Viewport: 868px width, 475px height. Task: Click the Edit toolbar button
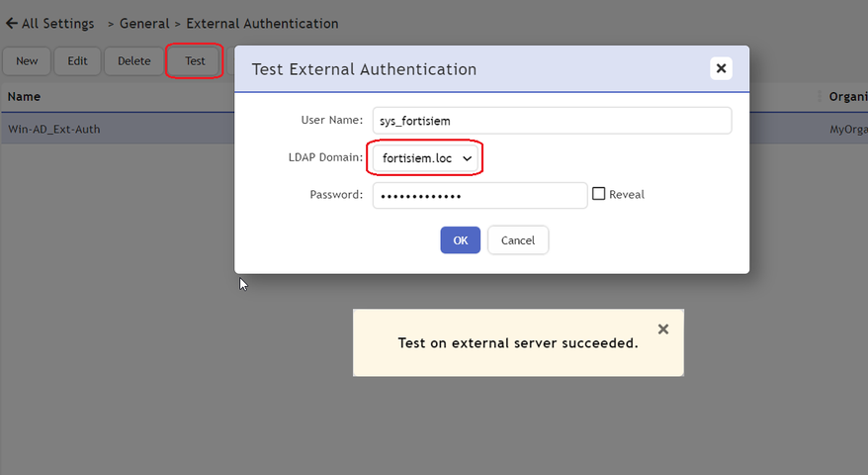click(77, 61)
